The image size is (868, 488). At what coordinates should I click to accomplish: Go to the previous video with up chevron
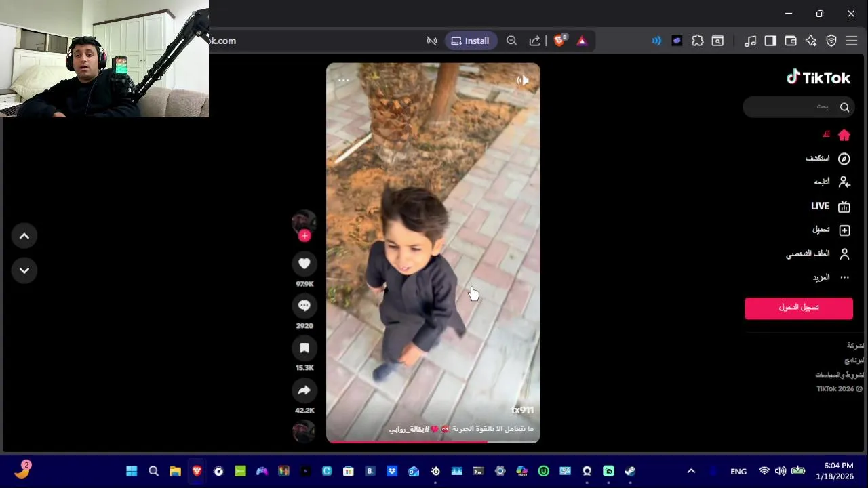point(24,236)
